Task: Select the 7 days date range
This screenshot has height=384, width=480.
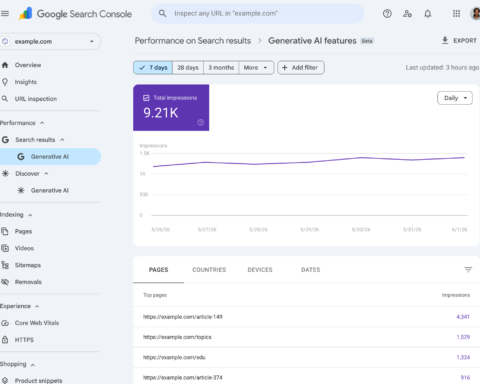Action: (153, 68)
